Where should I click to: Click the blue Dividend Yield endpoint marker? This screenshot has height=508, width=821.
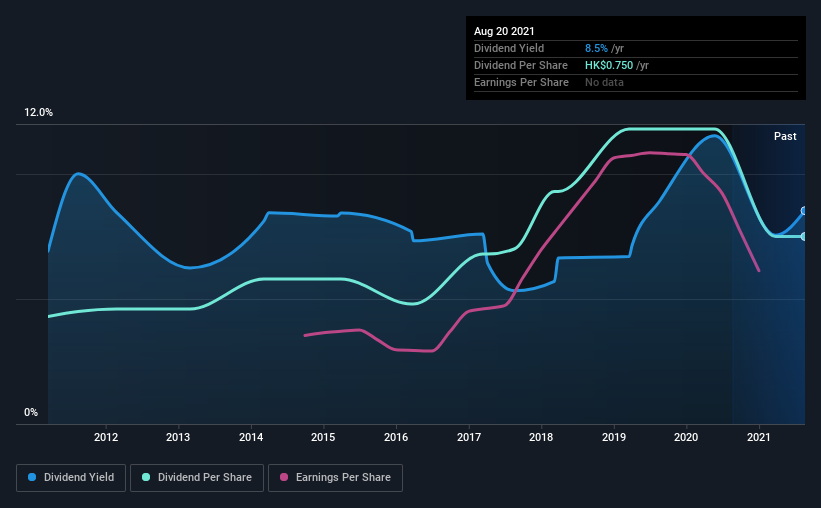click(804, 211)
